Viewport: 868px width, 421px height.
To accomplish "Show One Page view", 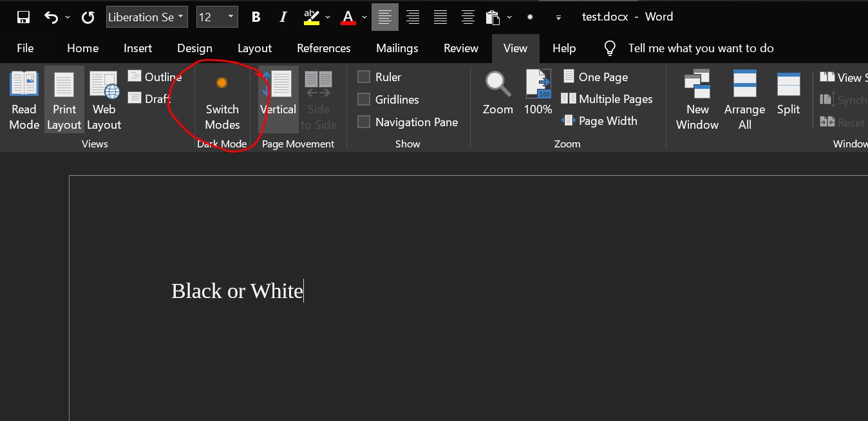I will pyautogui.click(x=595, y=77).
